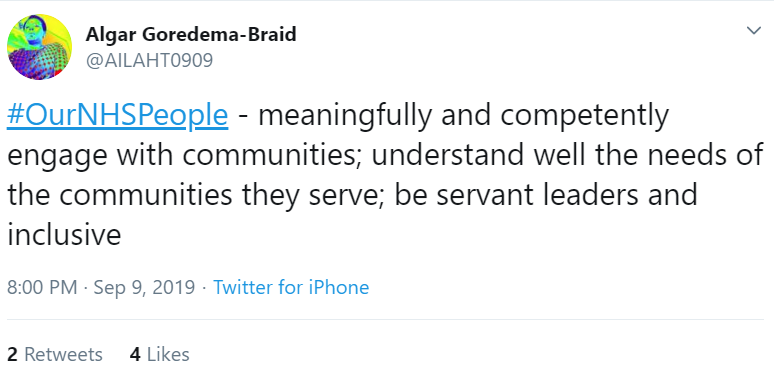This screenshot has height=379, width=774.
Task: Click the Sep 9, 2019 date
Action: coord(144,287)
